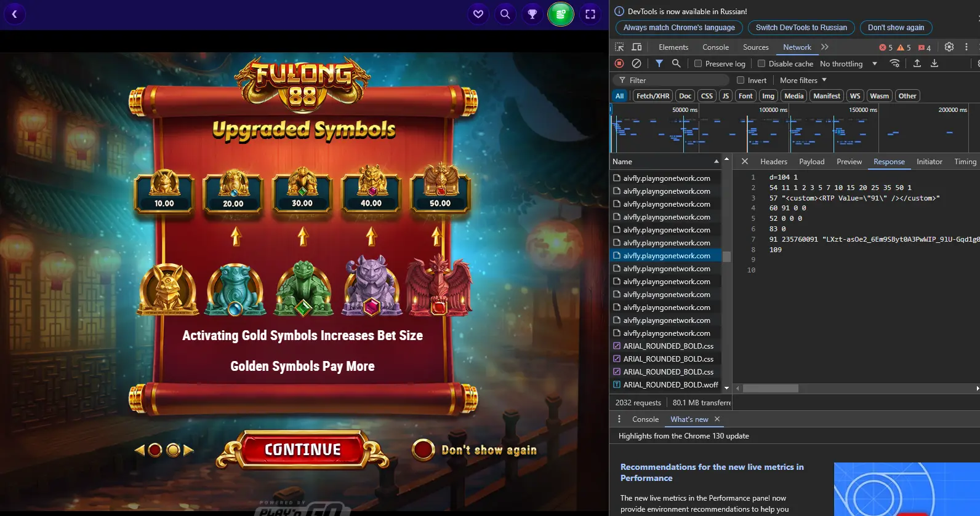The width and height of the screenshot is (980, 516).
Task: Open DevTools settings gear
Action: [x=949, y=47]
